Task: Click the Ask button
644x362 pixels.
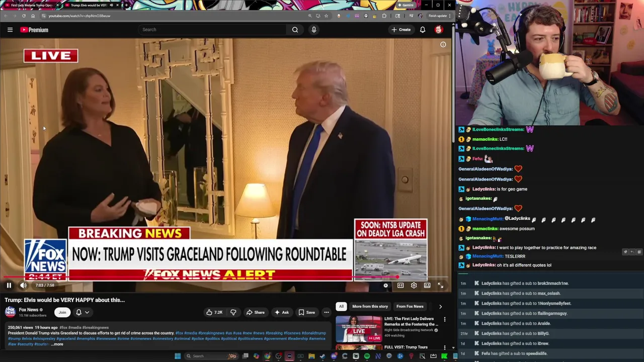Action: (281, 312)
